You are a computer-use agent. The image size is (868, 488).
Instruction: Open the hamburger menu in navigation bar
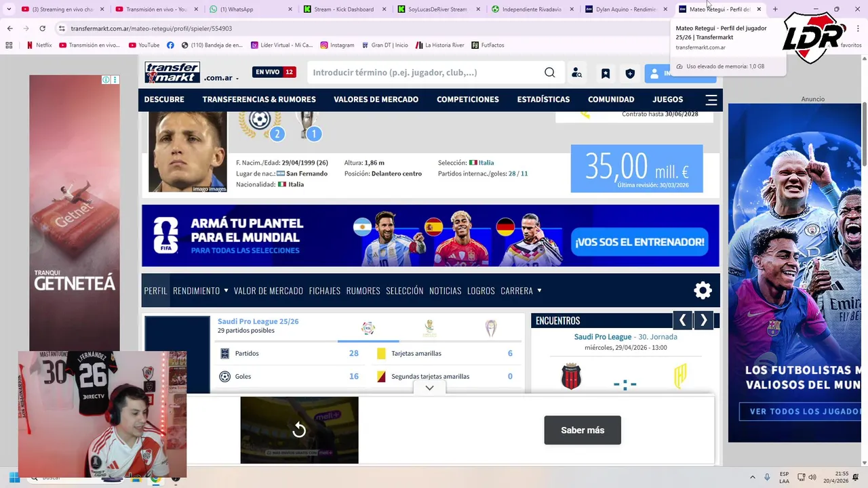coord(711,100)
